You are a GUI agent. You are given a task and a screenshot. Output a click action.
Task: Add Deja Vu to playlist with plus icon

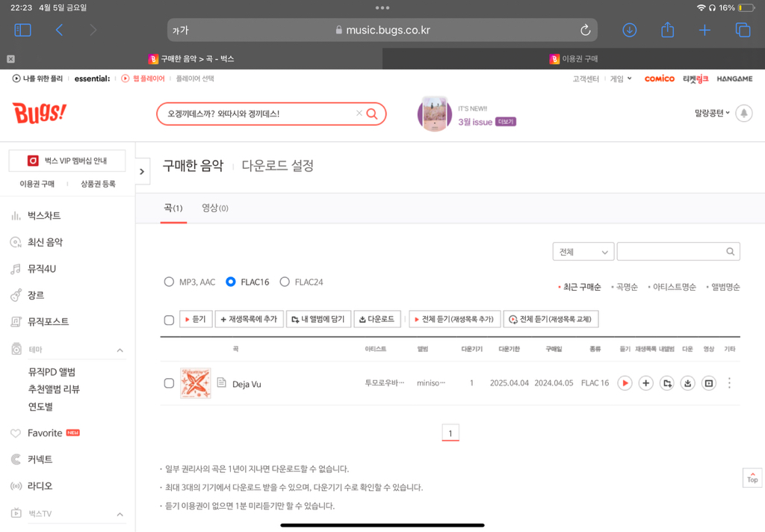coord(645,383)
